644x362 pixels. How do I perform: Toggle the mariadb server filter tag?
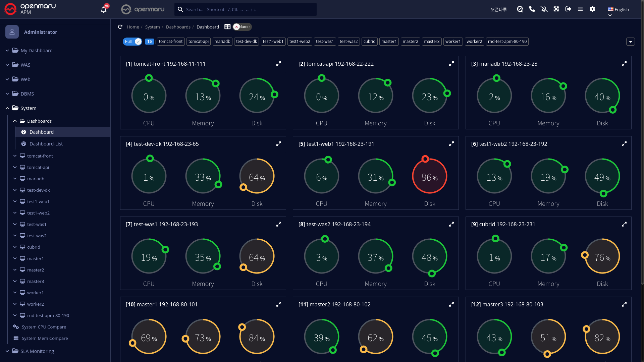[x=222, y=42]
